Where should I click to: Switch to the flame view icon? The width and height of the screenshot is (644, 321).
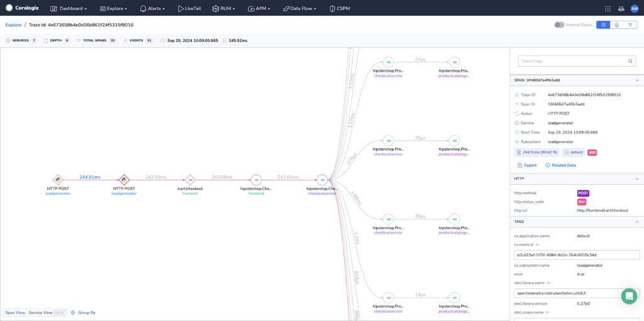(616, 24)
